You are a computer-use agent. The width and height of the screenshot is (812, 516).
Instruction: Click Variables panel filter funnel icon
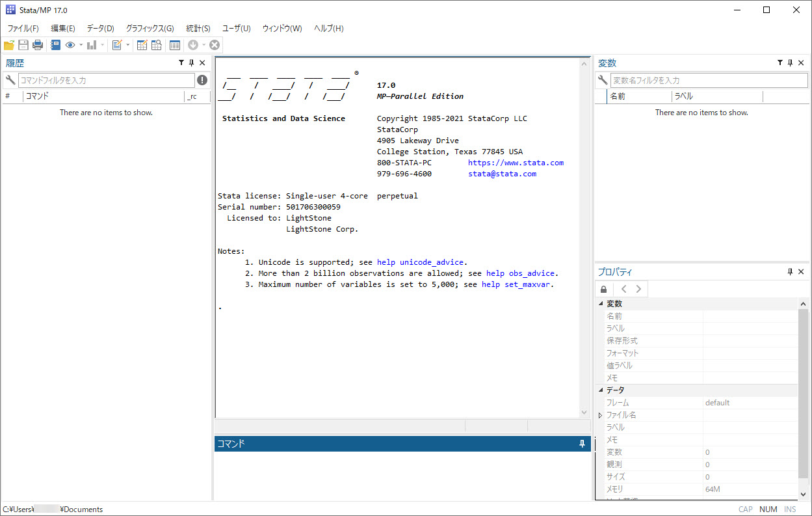pos(780,63)
